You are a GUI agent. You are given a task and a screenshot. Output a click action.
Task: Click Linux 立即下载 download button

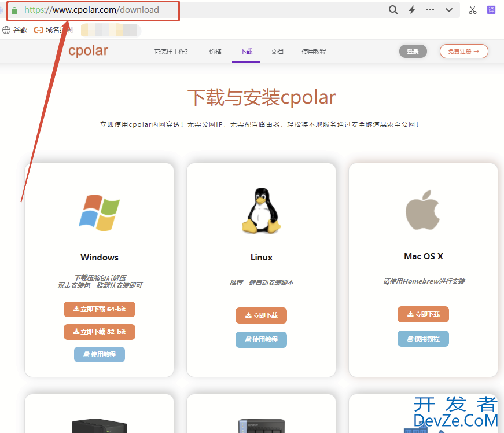pyautogui.click(x=262, y=315)
